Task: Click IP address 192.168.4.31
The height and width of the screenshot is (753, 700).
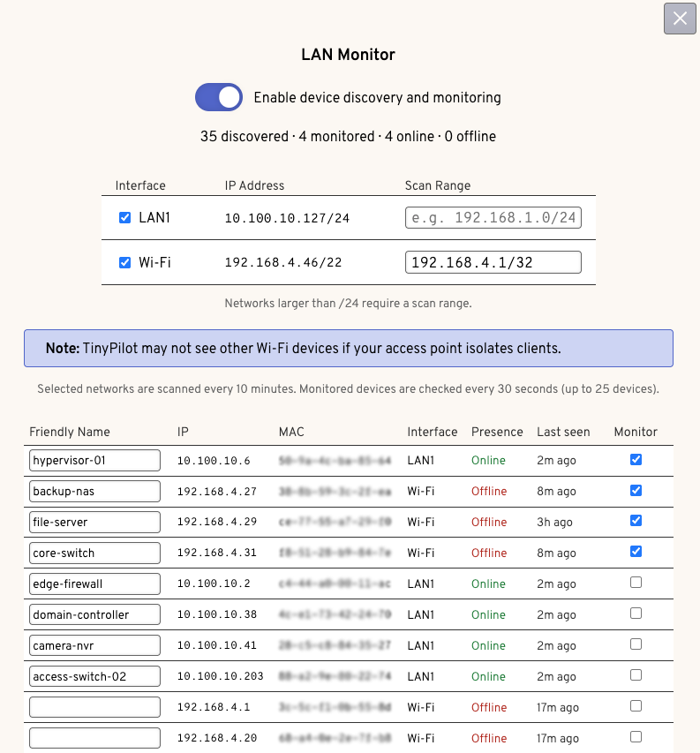Action: tap(217, 553)
